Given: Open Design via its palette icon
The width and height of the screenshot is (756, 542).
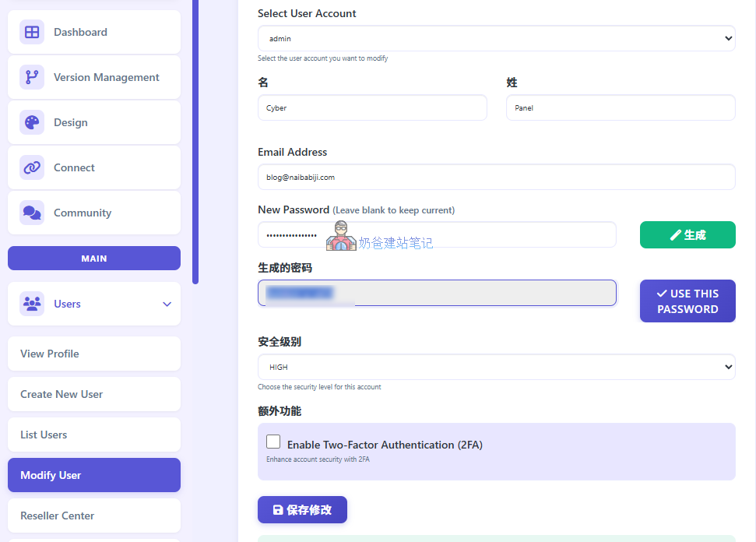Looking at the screenshot, I should click(31, 122).
